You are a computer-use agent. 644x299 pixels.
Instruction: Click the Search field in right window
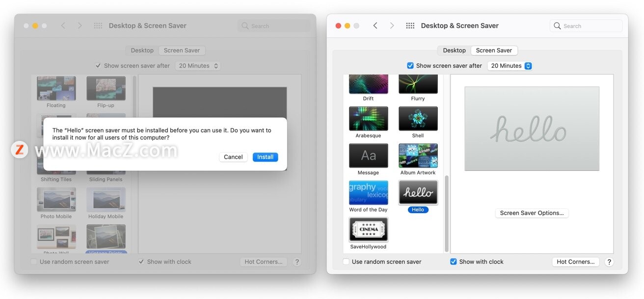point(586,26)
